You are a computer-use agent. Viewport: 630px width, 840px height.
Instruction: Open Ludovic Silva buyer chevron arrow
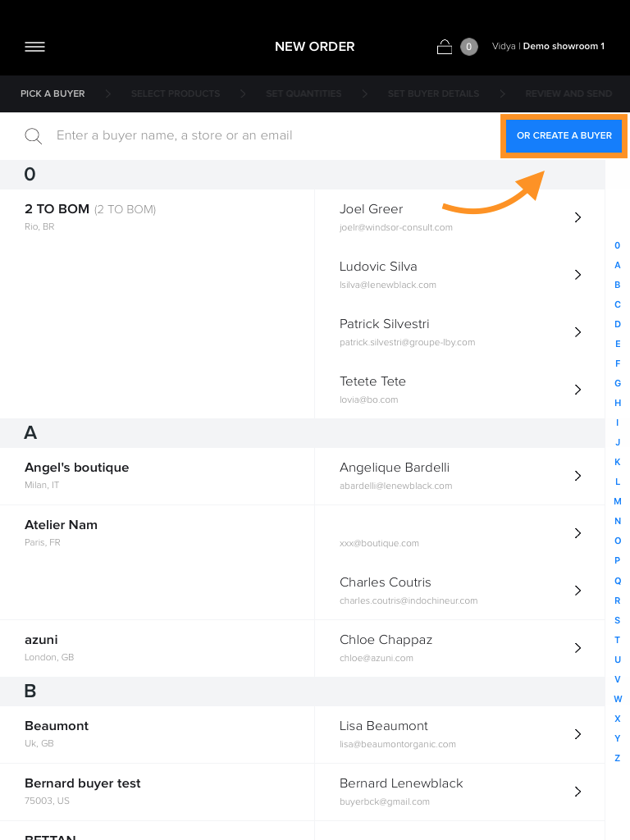pyautogui.click(x=577, y=274)
